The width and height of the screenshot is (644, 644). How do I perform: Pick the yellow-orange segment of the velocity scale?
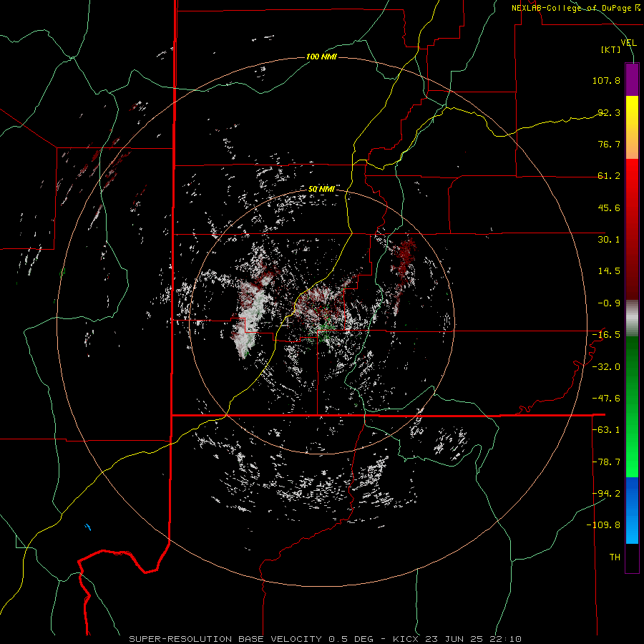tap(632, 127)
